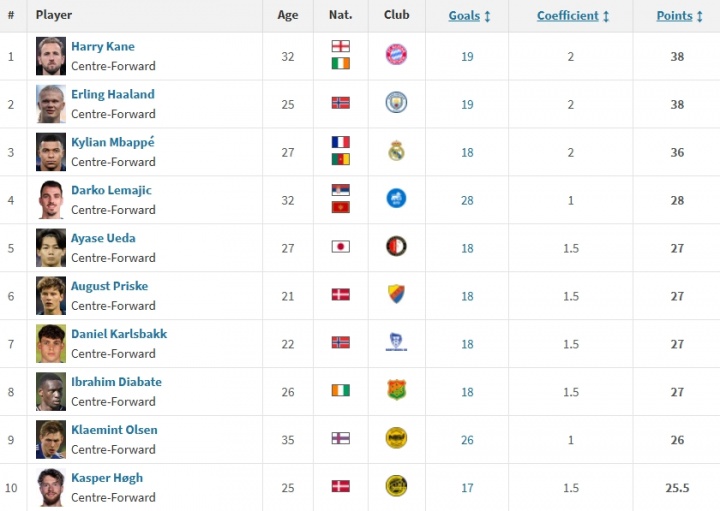Click August Priske's club crest
Image resolution: width=720 pixels, height=511 pixels.
coord(396,295)
